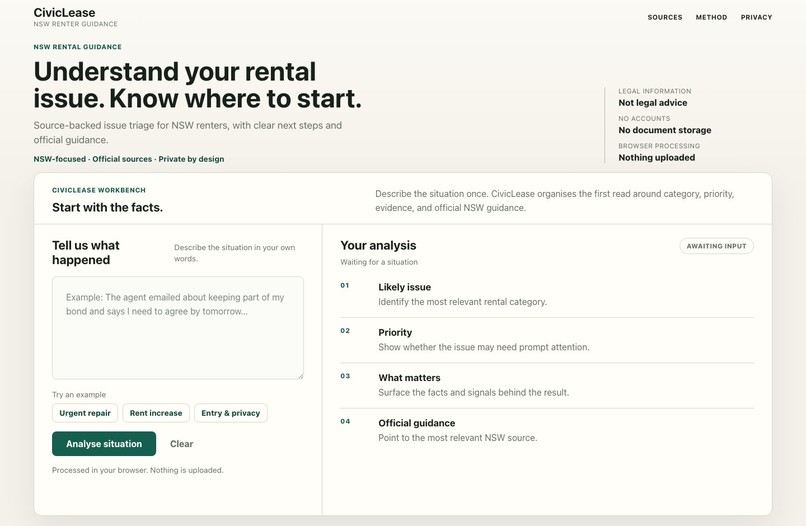This screenshot has height=526, width=806.
Task: Go to the Method navigation link
Action: click(x=711, y=17)
